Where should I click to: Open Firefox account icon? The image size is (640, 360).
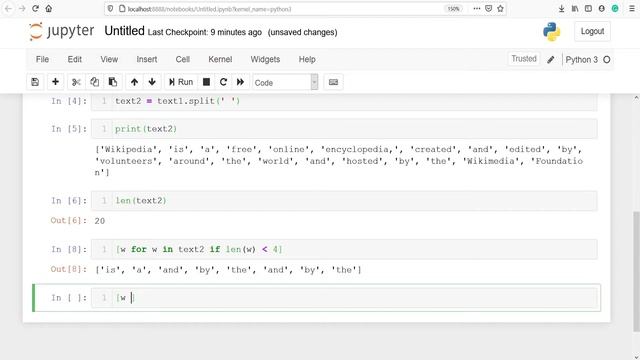pos(602,9)
